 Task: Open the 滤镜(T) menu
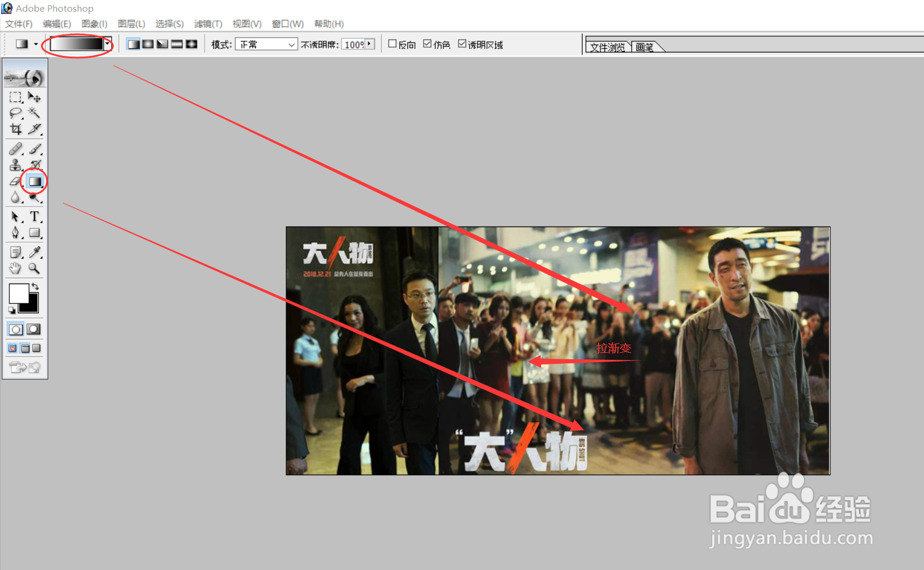[208, 24]
